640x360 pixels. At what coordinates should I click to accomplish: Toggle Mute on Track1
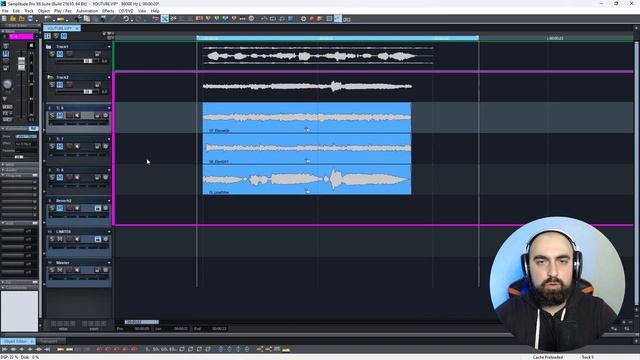[60, 54]
